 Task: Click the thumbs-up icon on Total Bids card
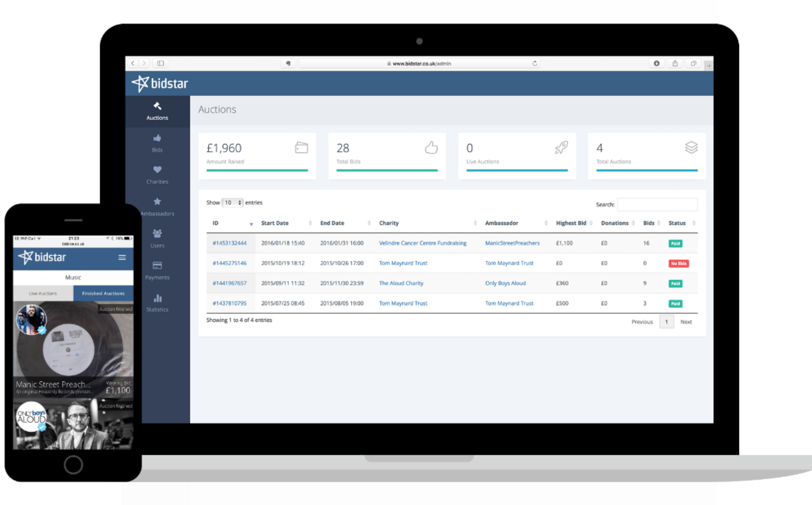click(431, 147)
